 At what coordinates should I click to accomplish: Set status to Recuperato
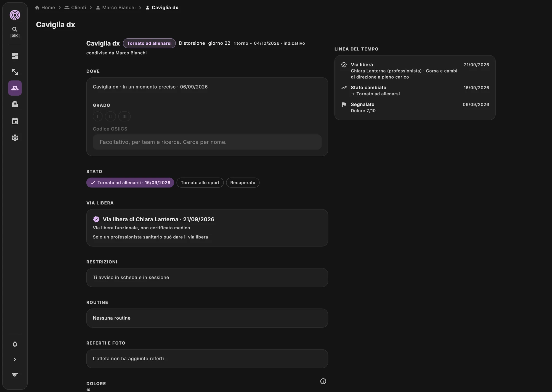coord(243,182)
